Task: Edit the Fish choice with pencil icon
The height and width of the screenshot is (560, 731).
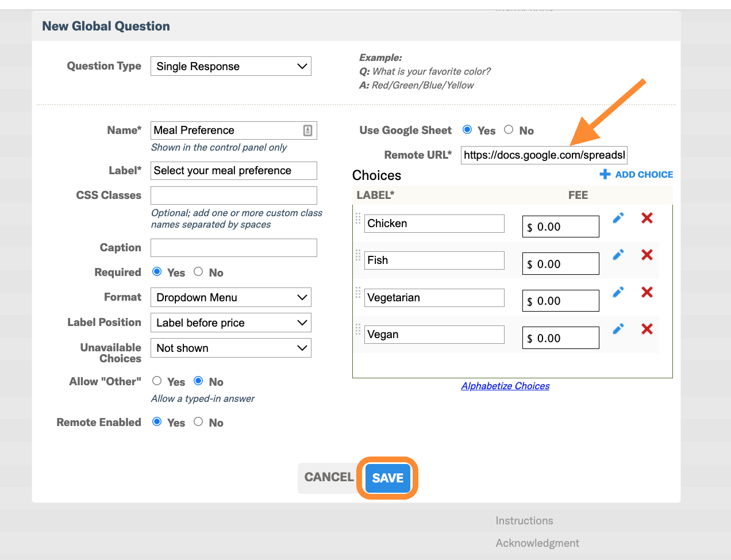Action: pos(618,255)
